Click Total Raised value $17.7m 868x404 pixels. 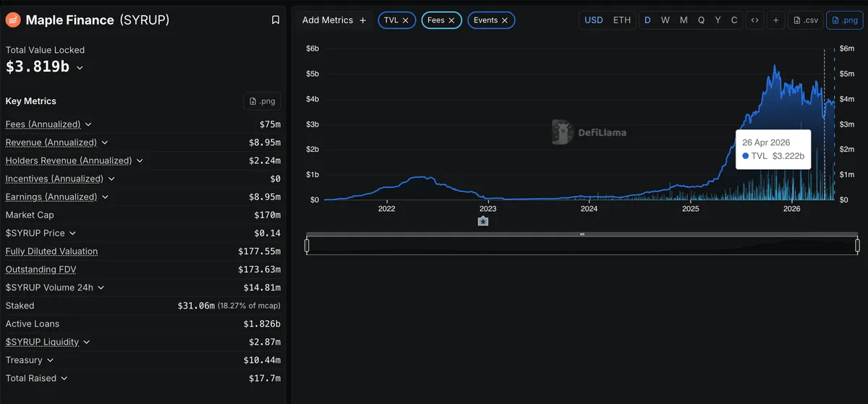point(265,378)
